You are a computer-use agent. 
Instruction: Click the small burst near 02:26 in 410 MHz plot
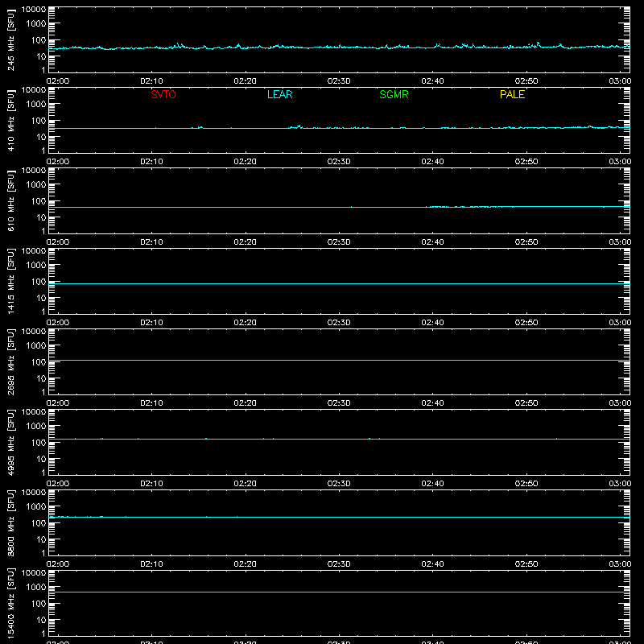coord(299,126)
